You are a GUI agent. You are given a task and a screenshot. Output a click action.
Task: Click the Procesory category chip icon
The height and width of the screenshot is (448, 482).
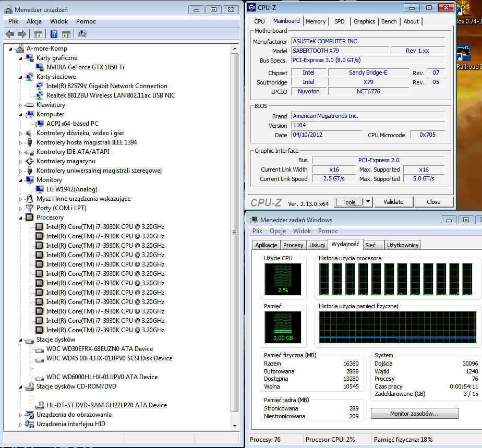30,217
